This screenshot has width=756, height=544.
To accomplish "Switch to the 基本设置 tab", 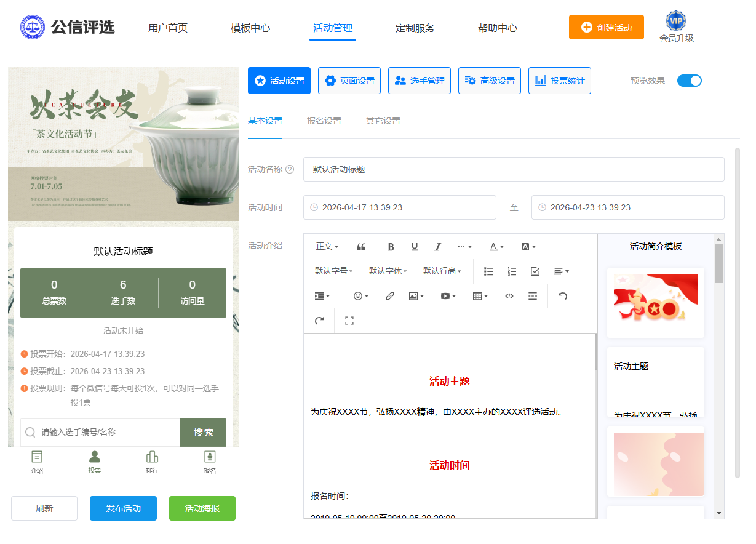I will point(265,121).
